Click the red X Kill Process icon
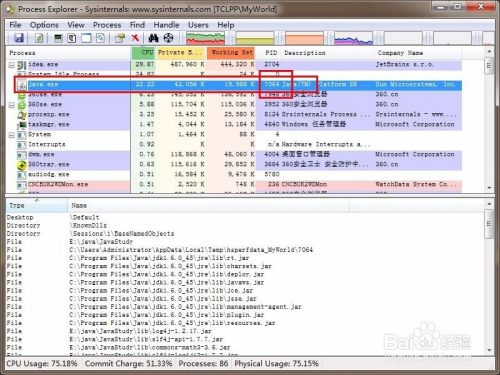The image size is (500, 375). (x=135, y=38)
